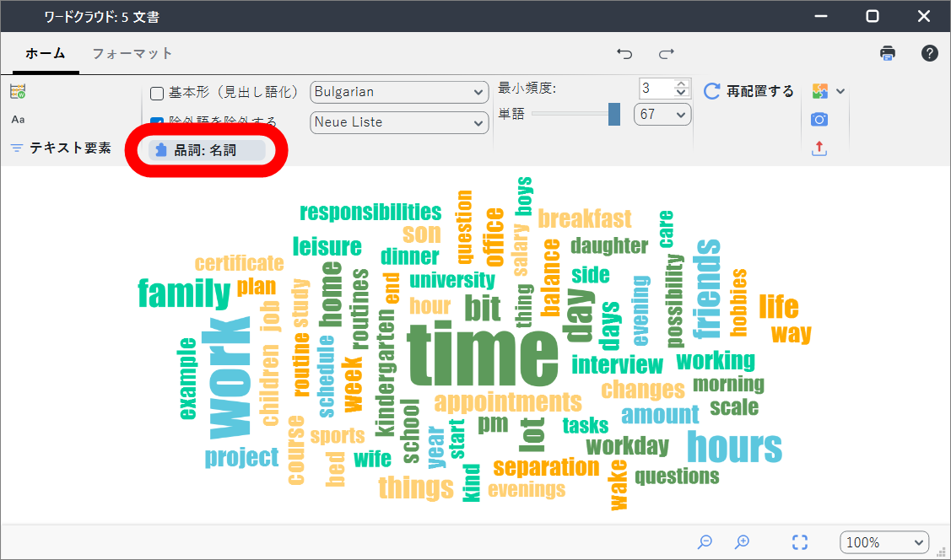This screenshot has width=951, height=560.
Task: Click the word "certificate" in the cloud
Action: [239, 263]
